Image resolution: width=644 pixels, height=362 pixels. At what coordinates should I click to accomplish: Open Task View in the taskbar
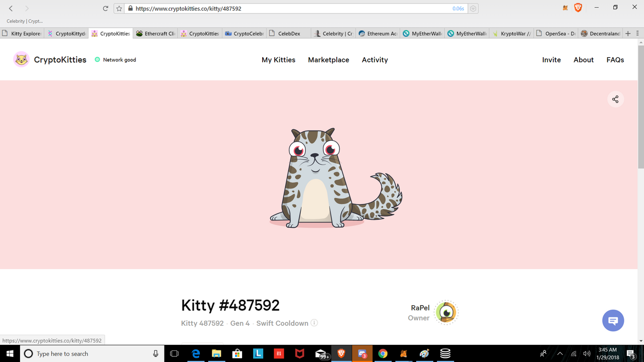point(175,353)
